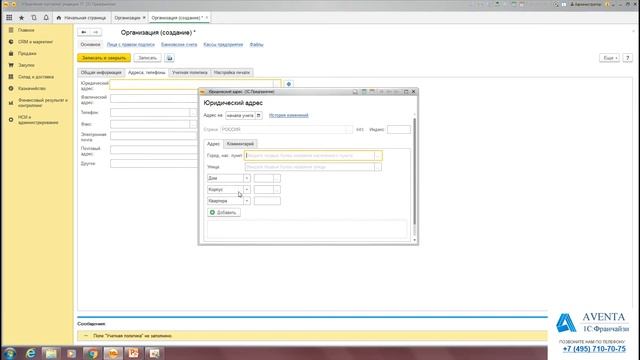This screenshot has height=360, width=640.
Task: Open the Favorites star icon
Action: [21, 18]
